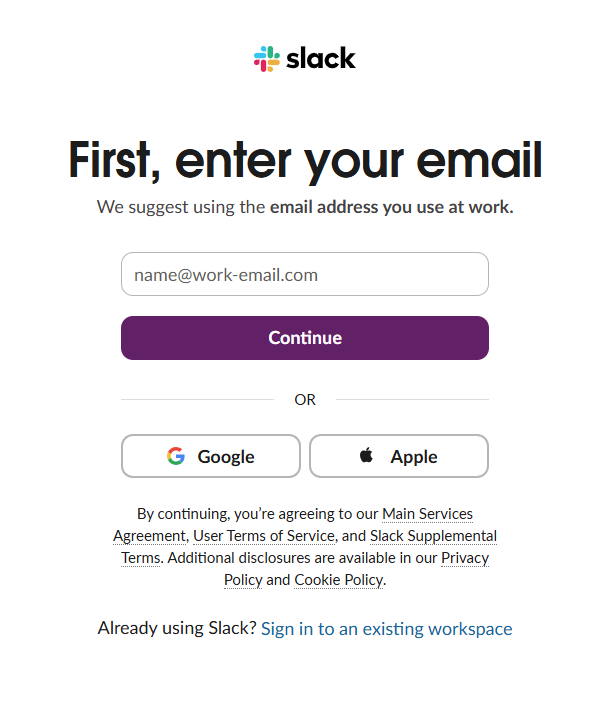Follow the Sign in to an existing workspace link

(386, 629)
